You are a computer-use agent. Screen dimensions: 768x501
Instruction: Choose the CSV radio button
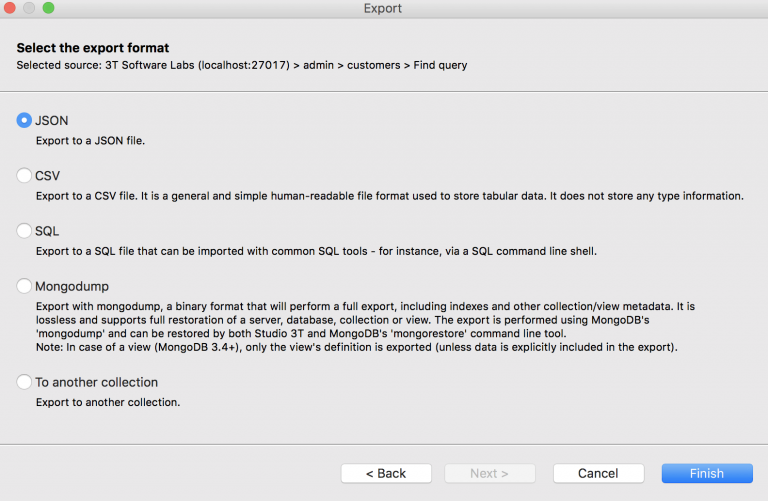click(x=25, y=176)
